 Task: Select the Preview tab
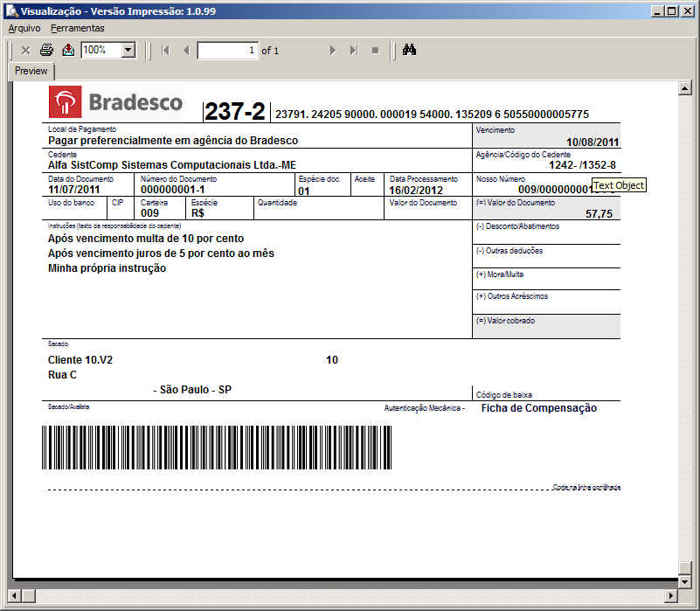coord(31,71)
